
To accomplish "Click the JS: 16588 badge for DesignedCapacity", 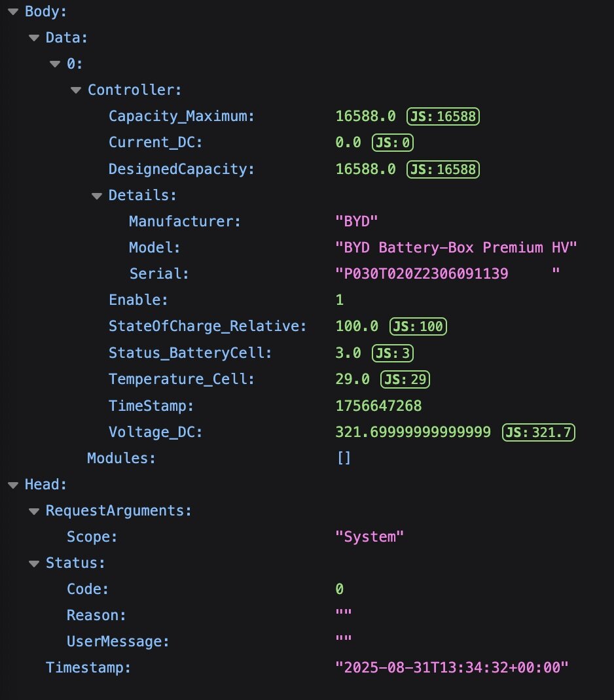I will coord(443,169).
